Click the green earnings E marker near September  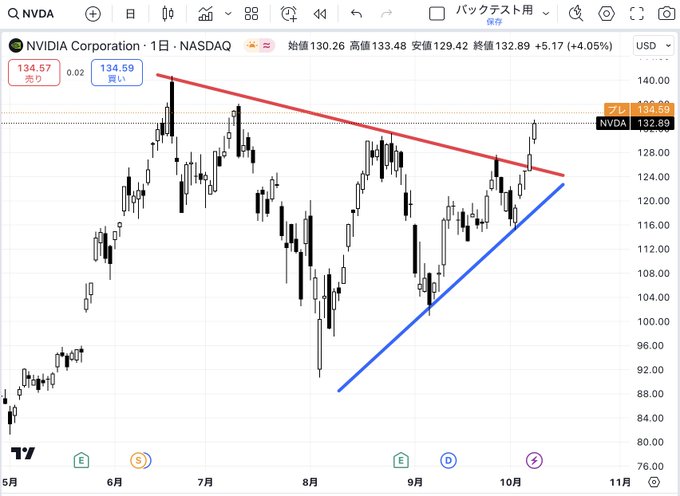coord(401,460)
